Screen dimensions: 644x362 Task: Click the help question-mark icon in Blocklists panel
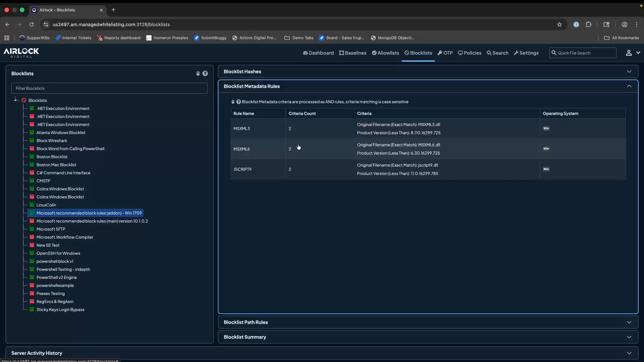click(x=205, y=73)
